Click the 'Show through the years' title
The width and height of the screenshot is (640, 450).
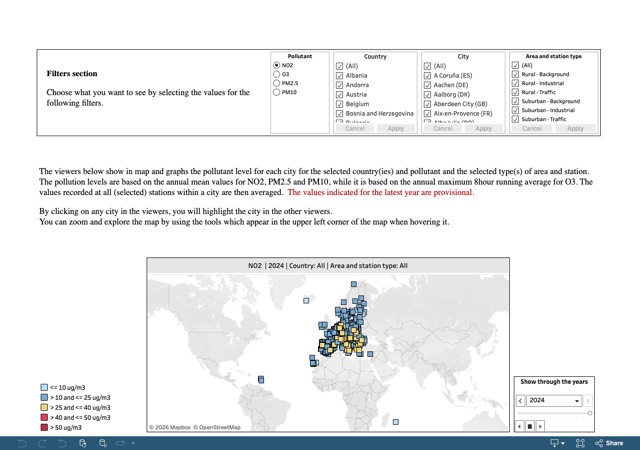point(554,381)
